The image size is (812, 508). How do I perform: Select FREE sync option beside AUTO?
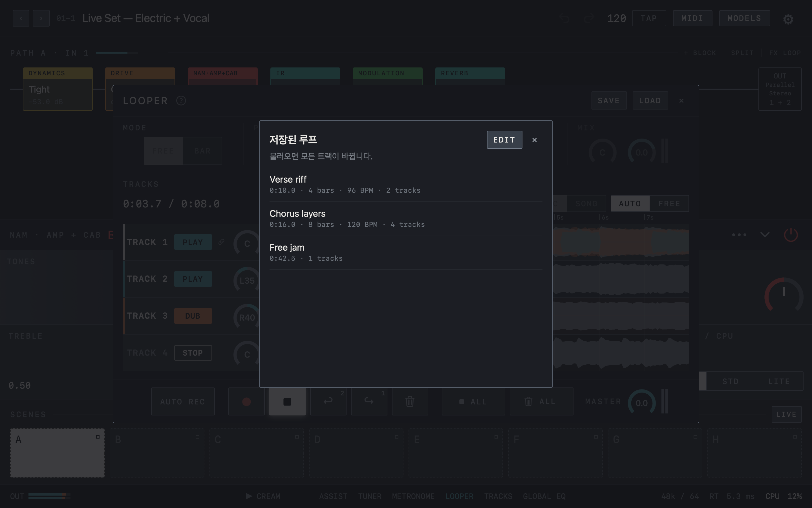pyautogui.click(x=669, y=203)
